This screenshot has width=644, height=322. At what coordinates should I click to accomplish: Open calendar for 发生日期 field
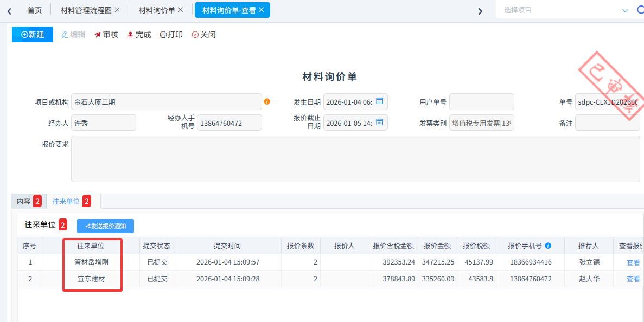380,101
